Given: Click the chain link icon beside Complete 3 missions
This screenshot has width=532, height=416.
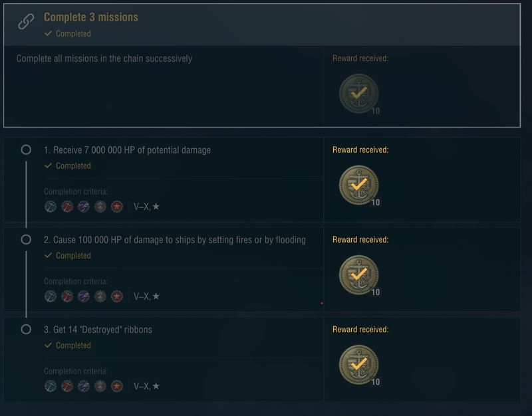Looking at the screenshot, I should (x=26, y=22).
